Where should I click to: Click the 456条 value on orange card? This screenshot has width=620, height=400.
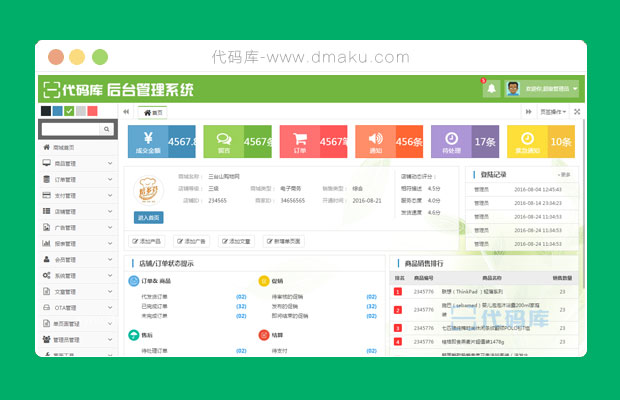point(409,142)
